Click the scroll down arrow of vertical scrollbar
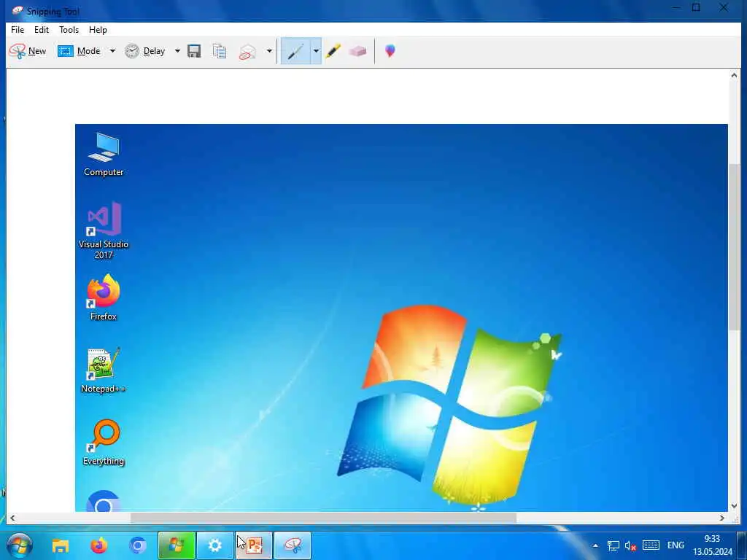Screen dimensions: 747x560 [734, 506]
